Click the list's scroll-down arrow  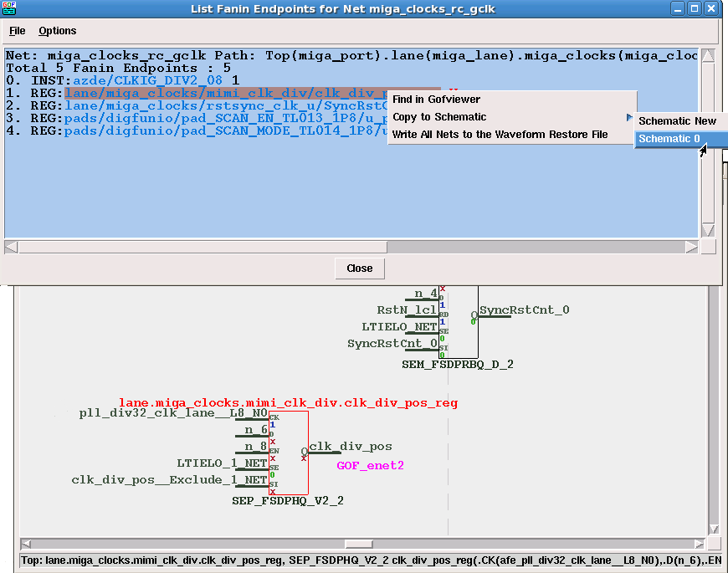707,230
